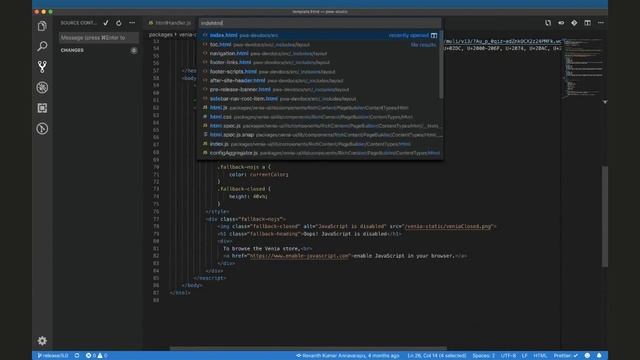Screen dimensions: 640x360
Task: Open the Debug view in activity bar
Action: 42,87
